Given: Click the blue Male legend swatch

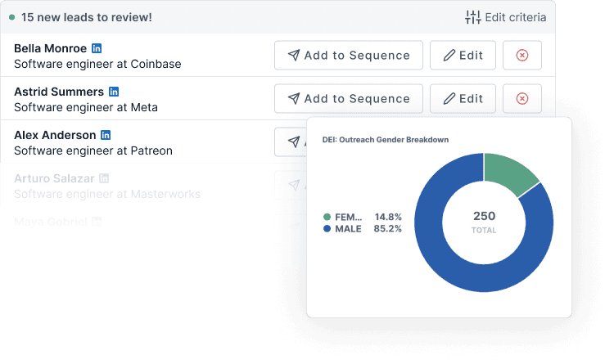Looking at the screenshot, I should [327, 229].
